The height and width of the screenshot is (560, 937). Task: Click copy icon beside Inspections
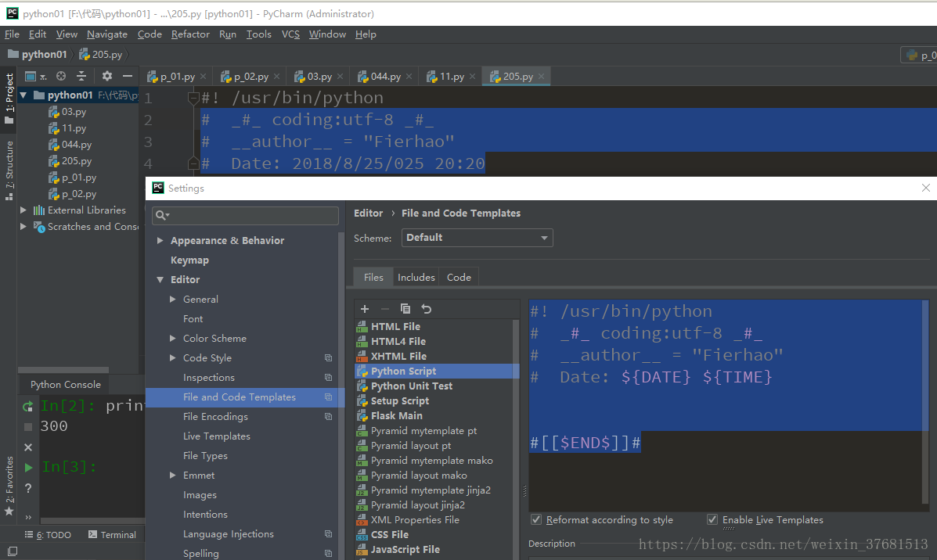click(328, 377)
